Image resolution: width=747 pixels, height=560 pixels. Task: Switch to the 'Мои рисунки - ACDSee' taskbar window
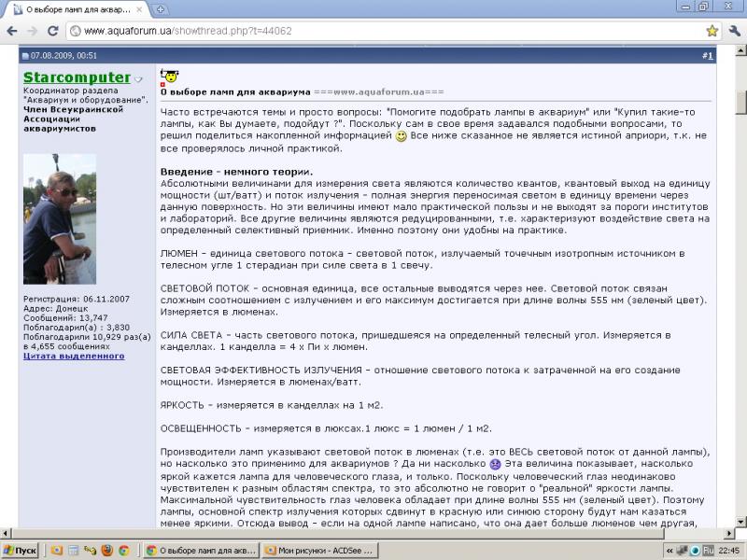[x=320, y=551]
